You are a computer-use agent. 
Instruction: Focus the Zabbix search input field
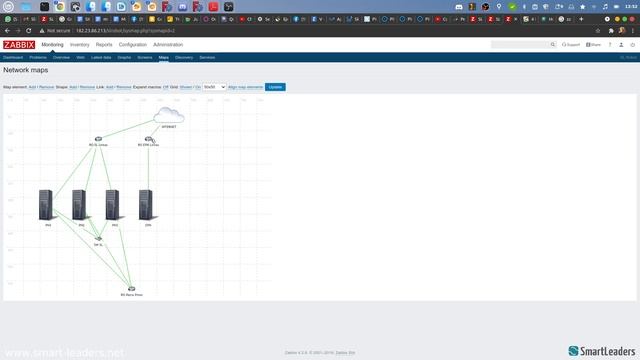[x=520, y=44]
